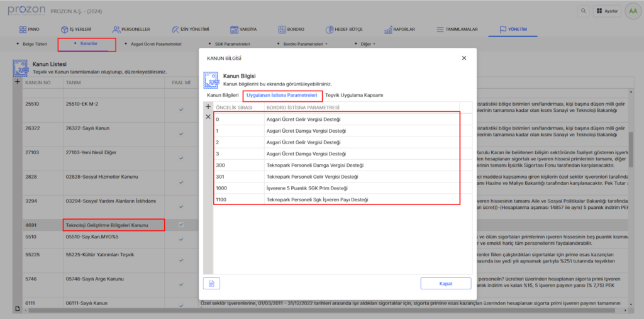Close the Kanun Bilgisi dialog with X

point(464,58)
